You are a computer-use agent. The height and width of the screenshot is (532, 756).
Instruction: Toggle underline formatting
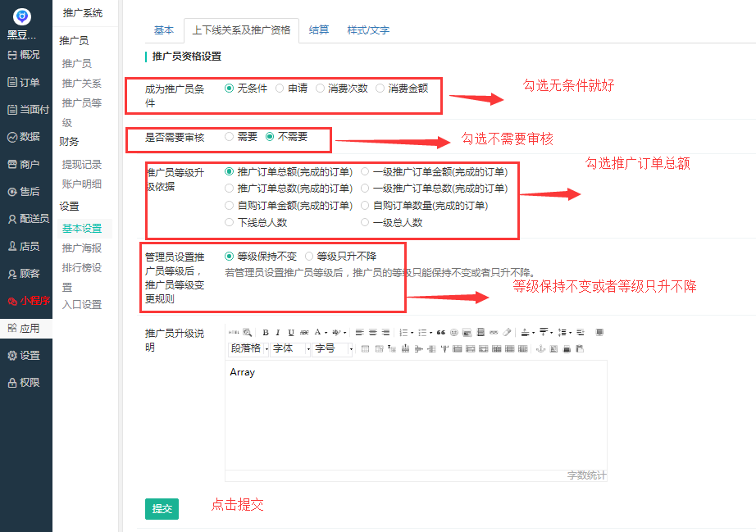pos(291,333)
